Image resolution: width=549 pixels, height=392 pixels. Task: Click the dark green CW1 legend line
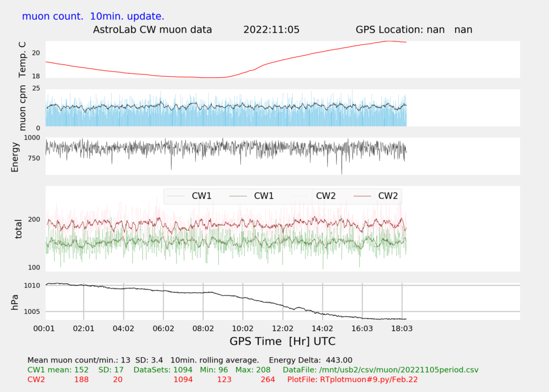click(238, 196)
